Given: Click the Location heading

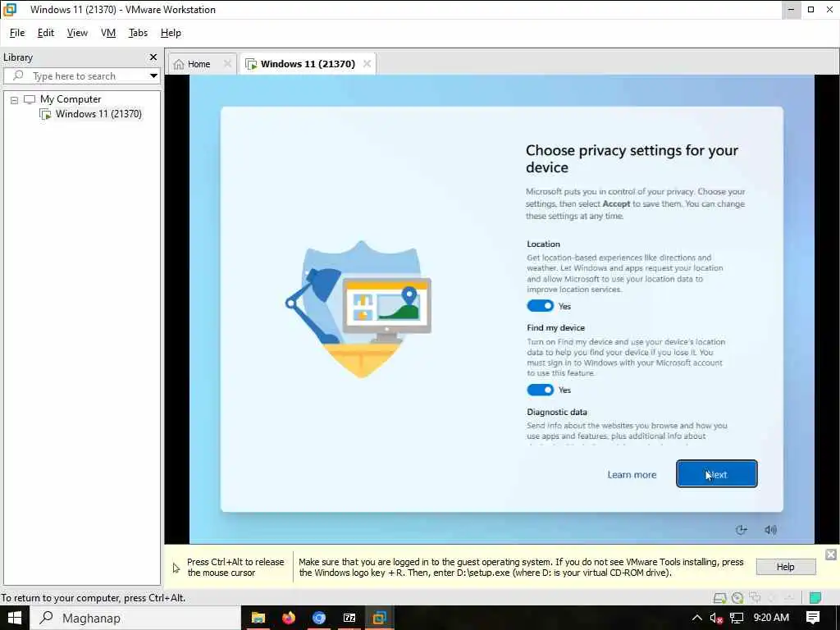Looking at the screenshot, I should click(x=543, y=244).
